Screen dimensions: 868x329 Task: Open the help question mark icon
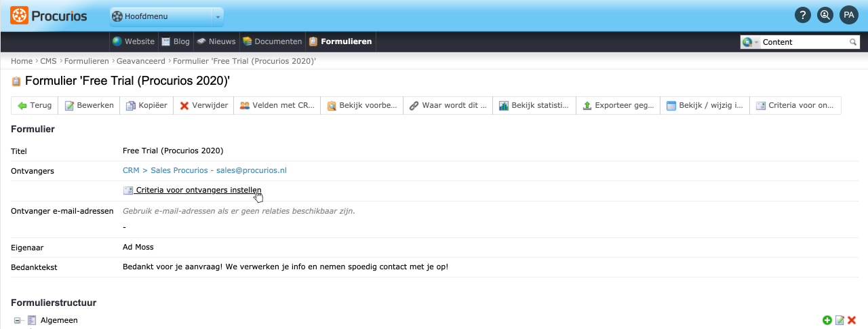(802, 15)
